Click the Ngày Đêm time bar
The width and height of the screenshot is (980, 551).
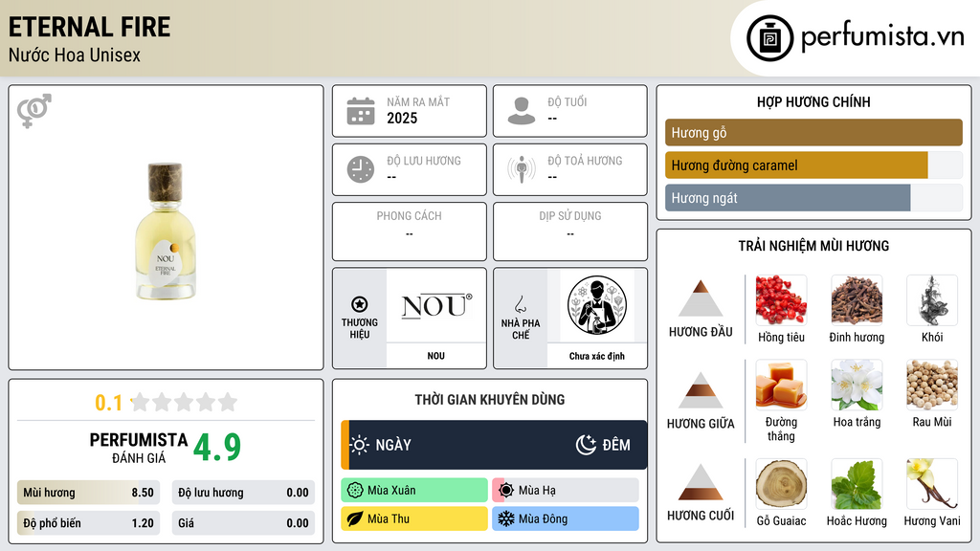[x=494, y=445]
